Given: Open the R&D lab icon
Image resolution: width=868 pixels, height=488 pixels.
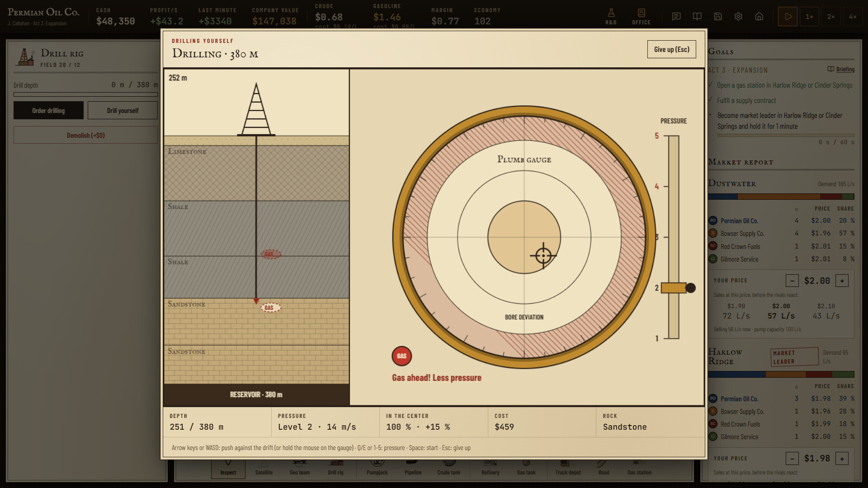Looking at the screenshot, I should pyautogui.click(x=611, y=17).
